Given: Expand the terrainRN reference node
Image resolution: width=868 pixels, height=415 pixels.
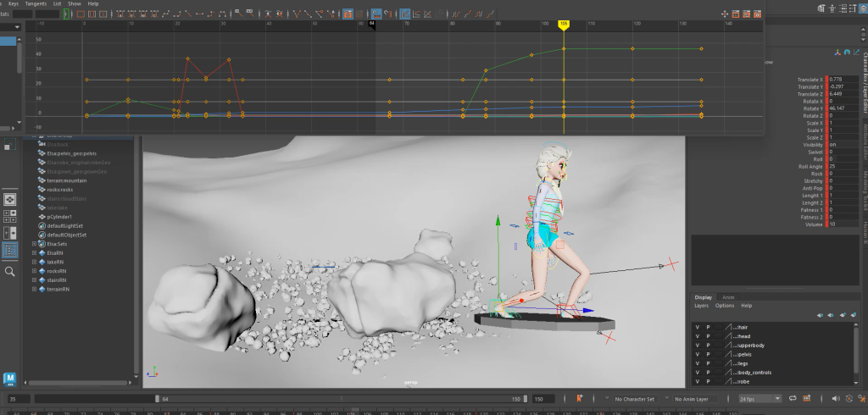Looking at the screenshot, I should (34, 289).
